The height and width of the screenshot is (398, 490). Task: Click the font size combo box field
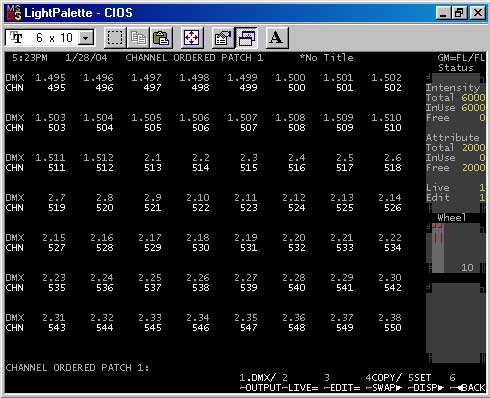coord(50,38)
